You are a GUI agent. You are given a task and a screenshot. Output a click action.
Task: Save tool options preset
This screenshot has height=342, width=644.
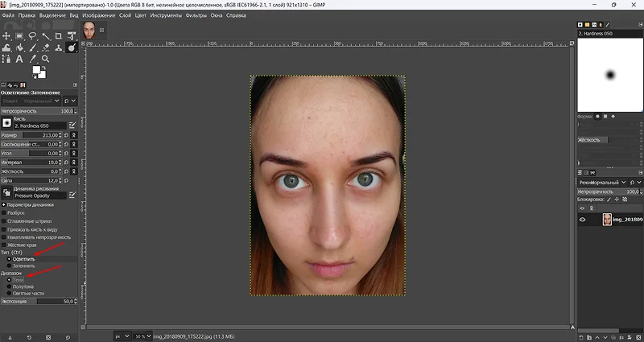10,337
